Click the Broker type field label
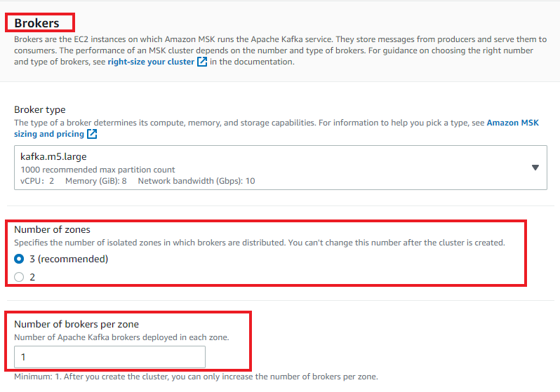Screen dimensions: 560x392 coord(40,109)
